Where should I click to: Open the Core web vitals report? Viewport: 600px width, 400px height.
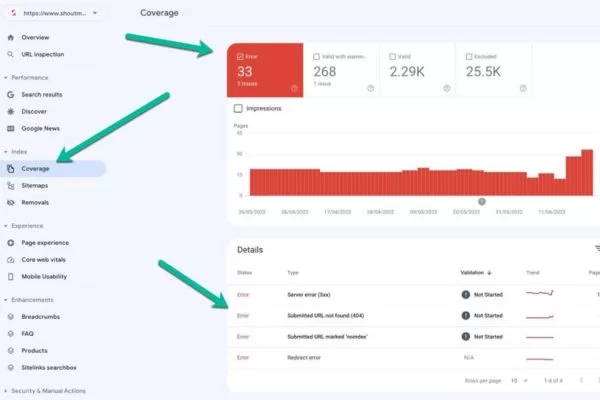pos(44,260)
